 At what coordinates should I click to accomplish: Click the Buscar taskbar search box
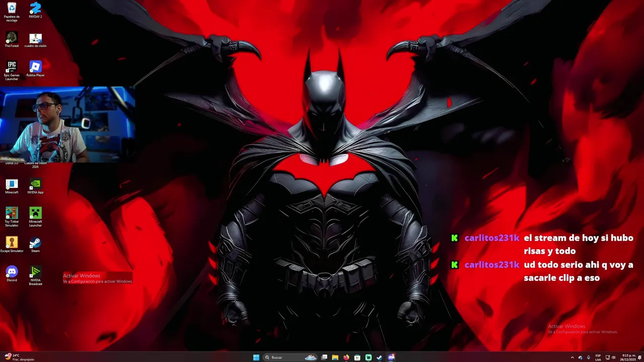[x=290, y=357]
